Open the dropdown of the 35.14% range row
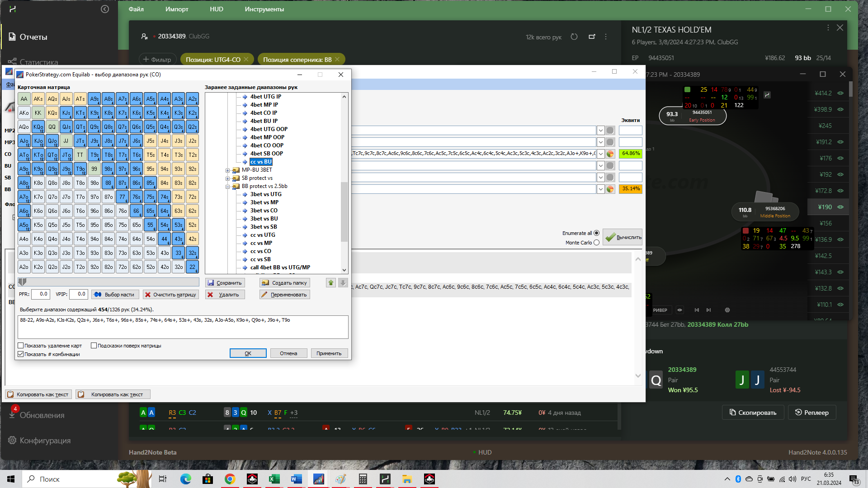This screenshot has width=868, height=488. pyautogui.click(x=600, y=189)
